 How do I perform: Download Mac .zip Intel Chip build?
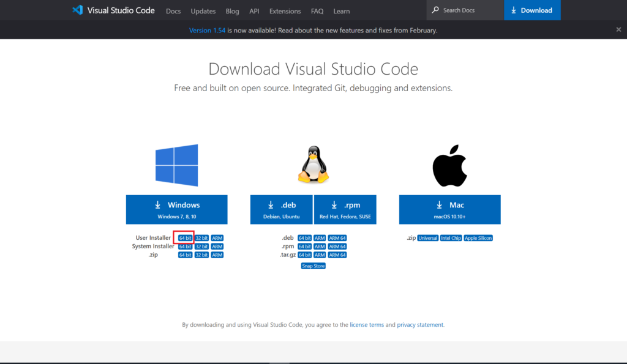(x=451, y=238)
